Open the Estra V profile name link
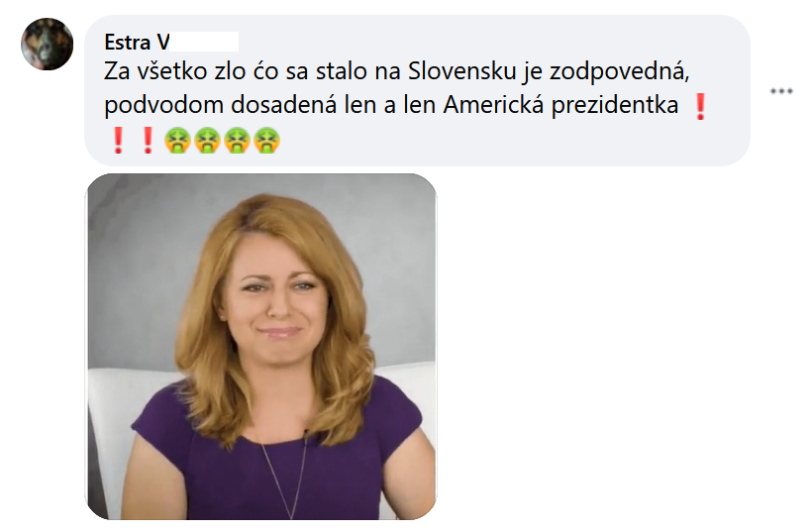 click(137, 42)
